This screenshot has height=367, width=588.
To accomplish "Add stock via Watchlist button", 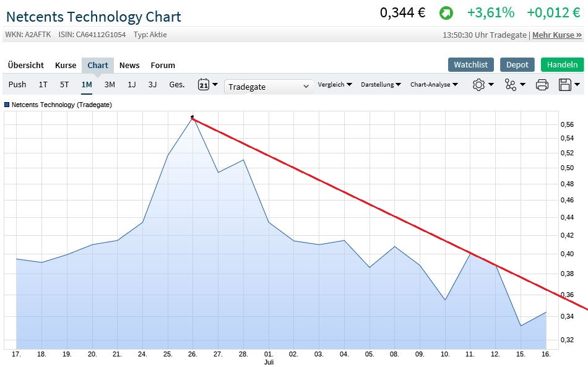I will tap(470, 64).
